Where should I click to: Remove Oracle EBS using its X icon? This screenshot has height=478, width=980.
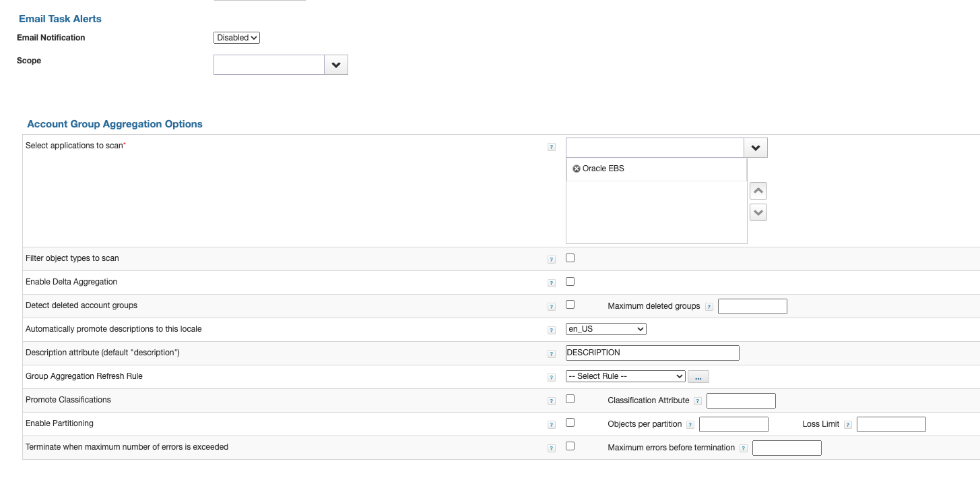[x=576, y=168]
